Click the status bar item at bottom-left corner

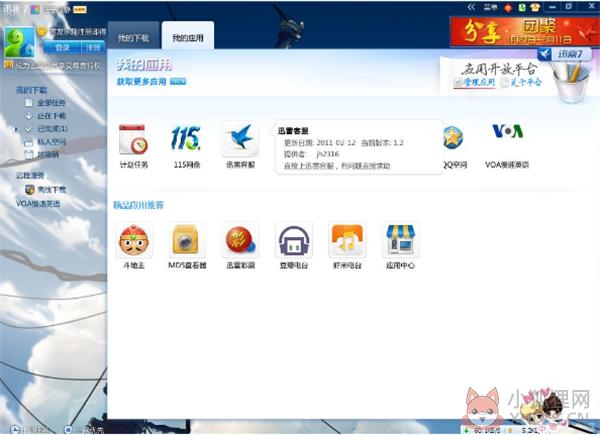tap(30, 430)
